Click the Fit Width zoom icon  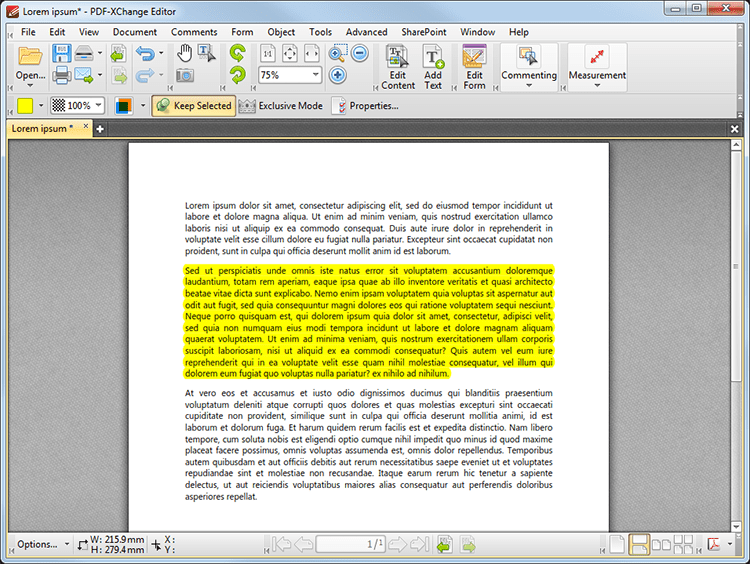pyautogui.click(x=312, y=54)
